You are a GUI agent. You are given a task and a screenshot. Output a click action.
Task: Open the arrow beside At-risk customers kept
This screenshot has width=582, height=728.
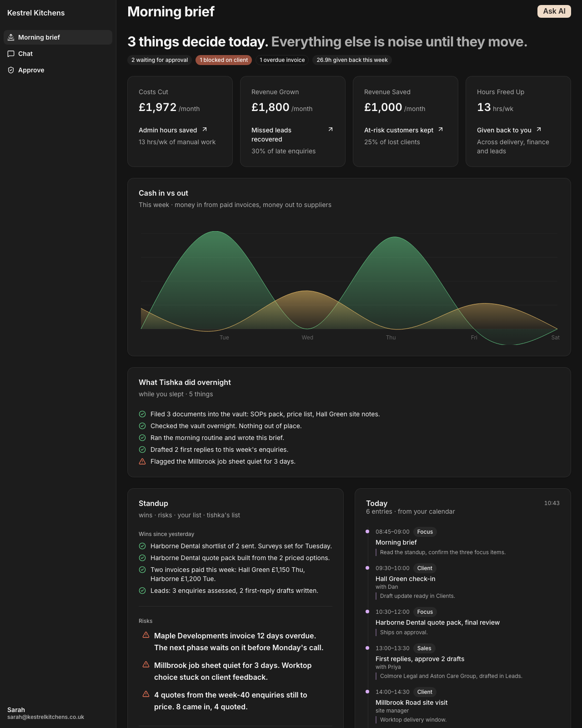[441, 130]
